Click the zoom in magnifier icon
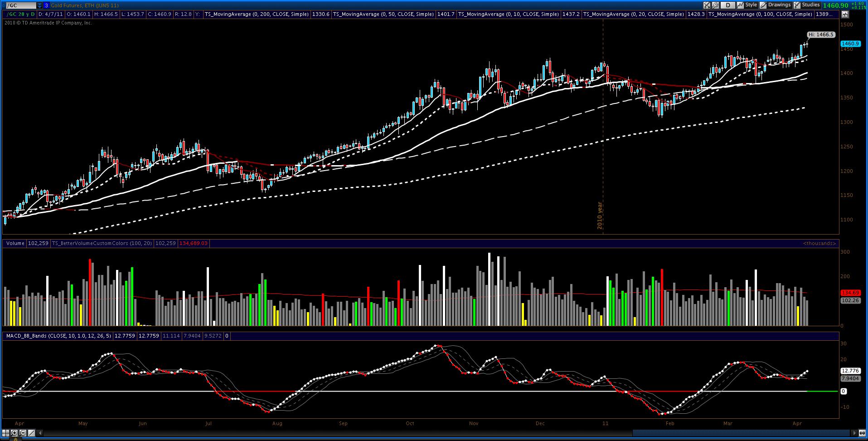This screenshot has height=441, width=868. (x=15, y=433)
